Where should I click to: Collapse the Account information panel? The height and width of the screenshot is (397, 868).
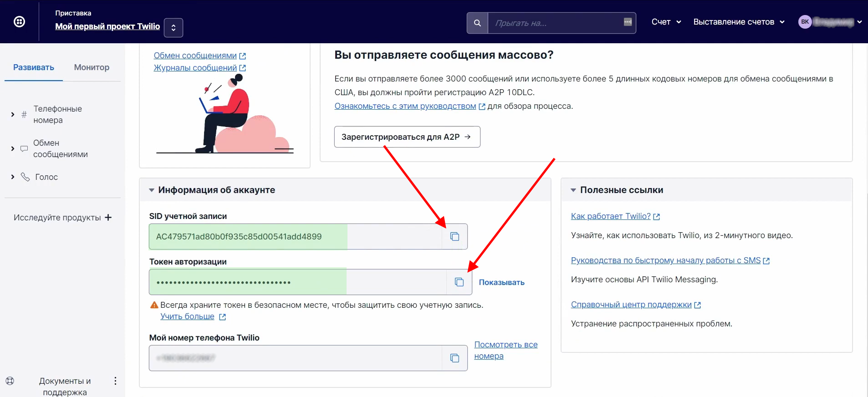point(152,190)
